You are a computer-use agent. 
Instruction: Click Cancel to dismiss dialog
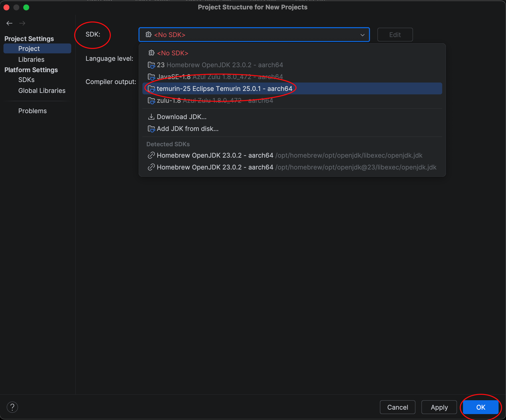[397, 407]
